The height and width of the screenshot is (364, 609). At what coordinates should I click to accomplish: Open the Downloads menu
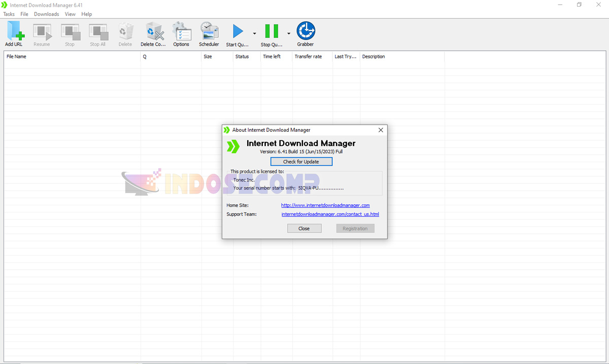tap(47, 14)
